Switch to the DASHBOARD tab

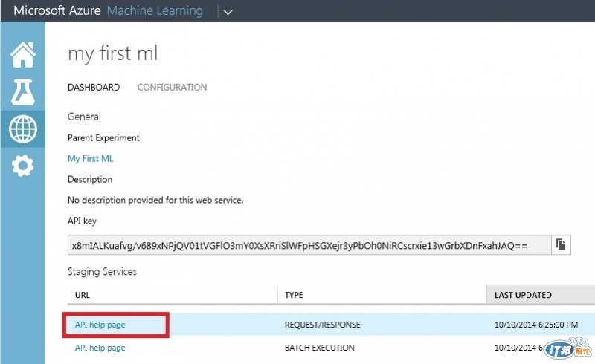pyautogui.click(x=94, y=87)
